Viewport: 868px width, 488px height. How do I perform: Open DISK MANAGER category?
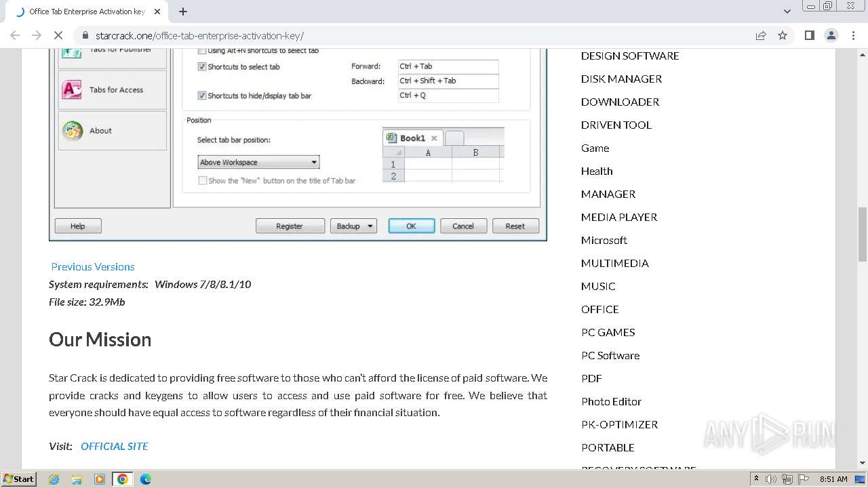click(x=621, y=79)
